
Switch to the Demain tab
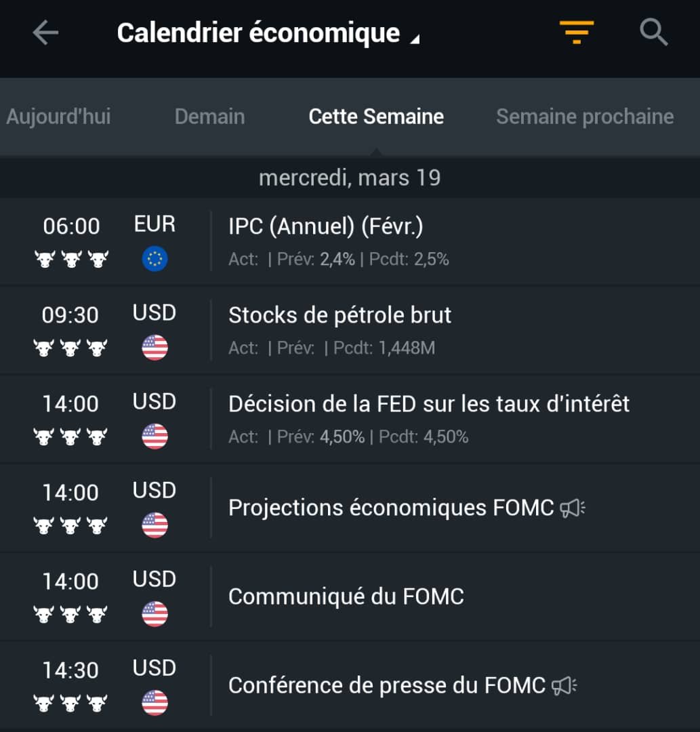[x=209, y=117]
